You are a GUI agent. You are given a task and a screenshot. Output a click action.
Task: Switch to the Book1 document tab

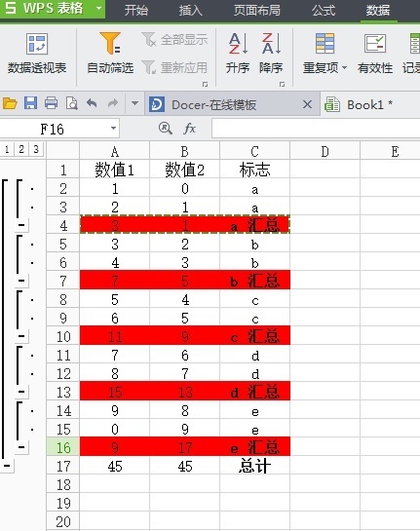coord(370,104)
